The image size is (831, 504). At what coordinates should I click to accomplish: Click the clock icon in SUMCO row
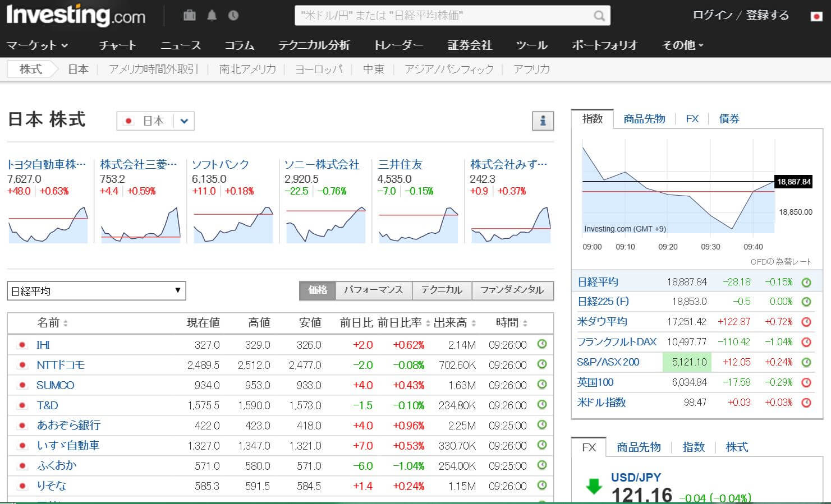542,385
